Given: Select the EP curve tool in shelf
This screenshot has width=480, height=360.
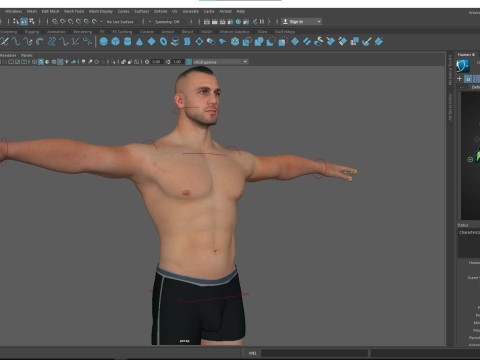Looking at the screenshot, I should (x=16, y=42).
